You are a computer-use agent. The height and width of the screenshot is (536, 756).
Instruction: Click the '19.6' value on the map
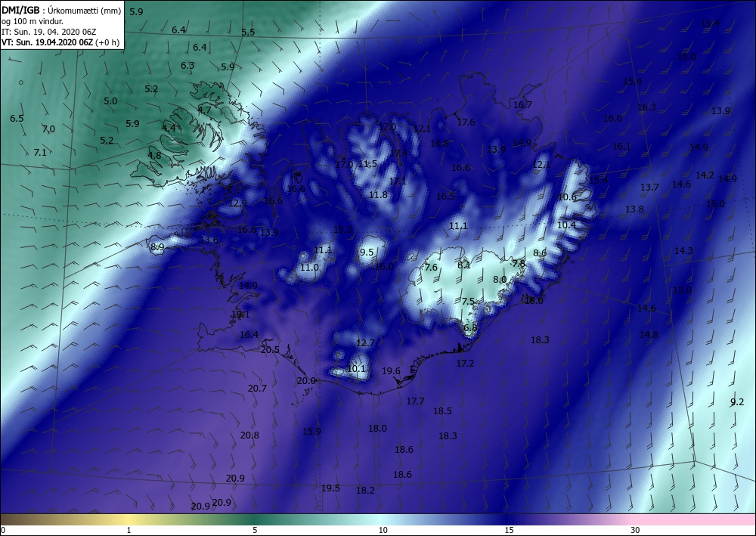[x=391, y=371]
